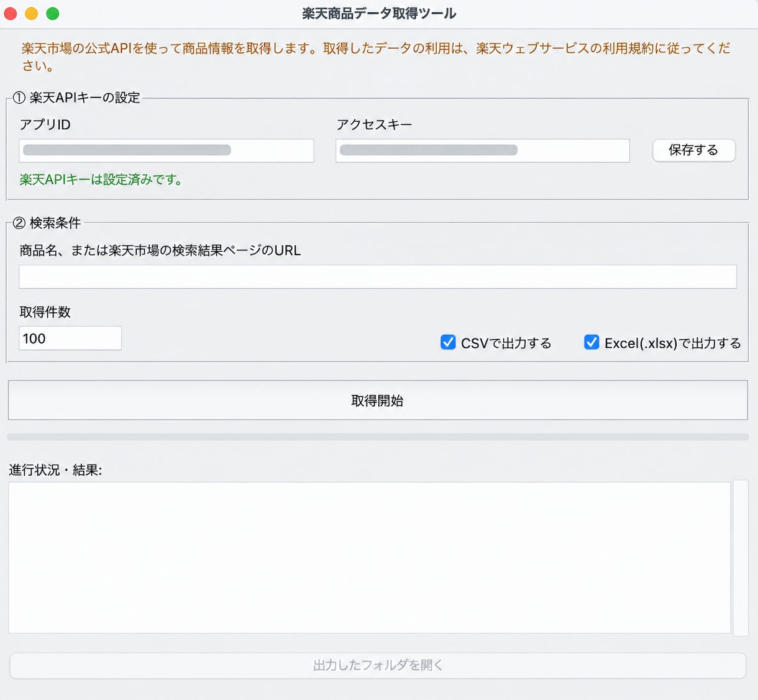Click the window title 楽天商品データ取得ツール
This screenshot has width=758, height=700.
click(379, 14)
